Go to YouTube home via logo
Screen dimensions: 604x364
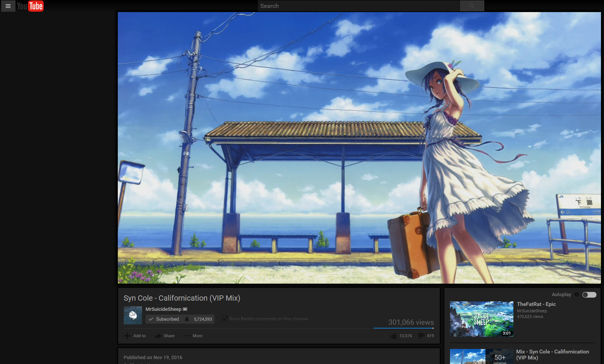(x=30, y=6)
